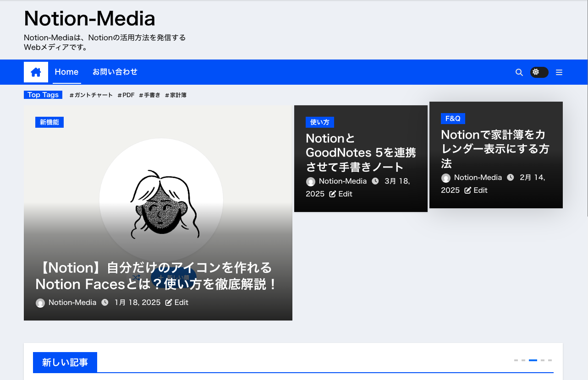
Task: Select the Home menu item
Action: [x=66, y=72]
